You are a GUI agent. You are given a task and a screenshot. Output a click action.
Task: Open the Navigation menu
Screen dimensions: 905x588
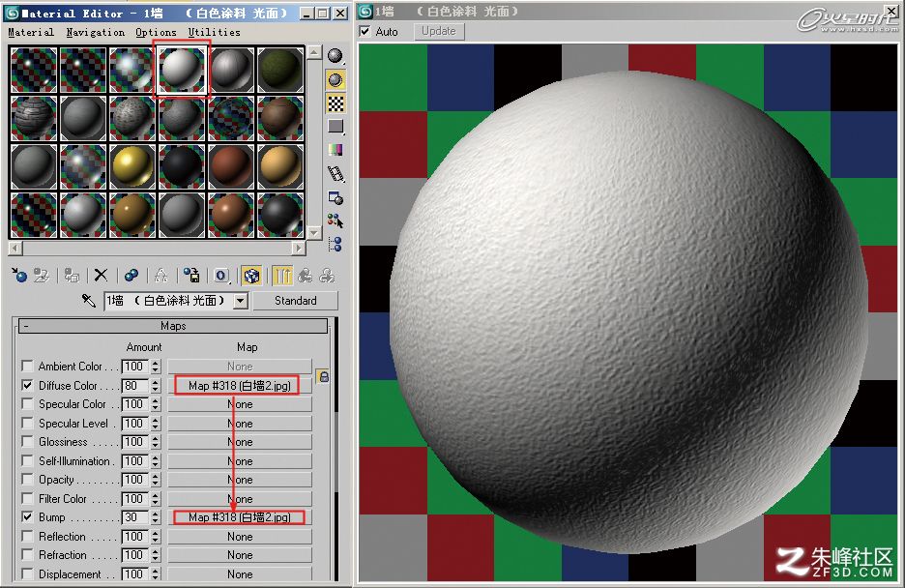(x=95, y=32)
